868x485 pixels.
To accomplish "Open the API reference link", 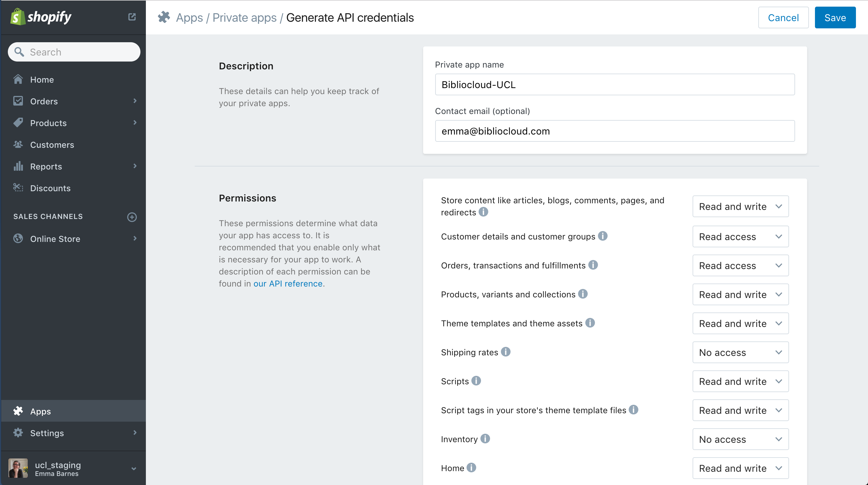I will 288,284.
